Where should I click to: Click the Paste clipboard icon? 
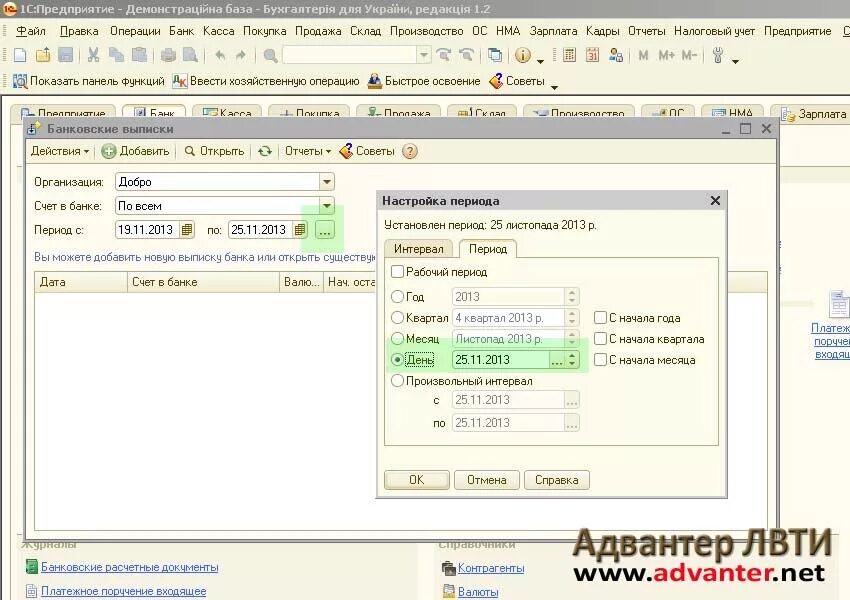tap(139, 55)
